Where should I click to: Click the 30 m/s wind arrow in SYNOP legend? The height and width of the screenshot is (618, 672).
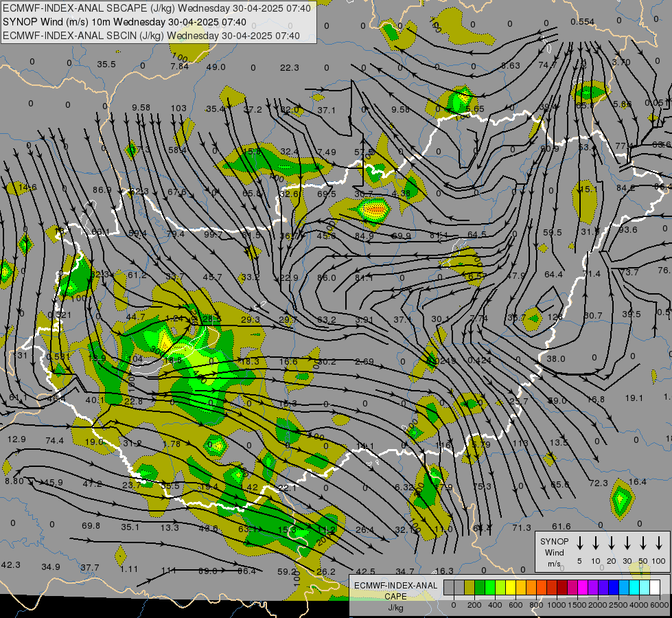click(x=627, y=543)
